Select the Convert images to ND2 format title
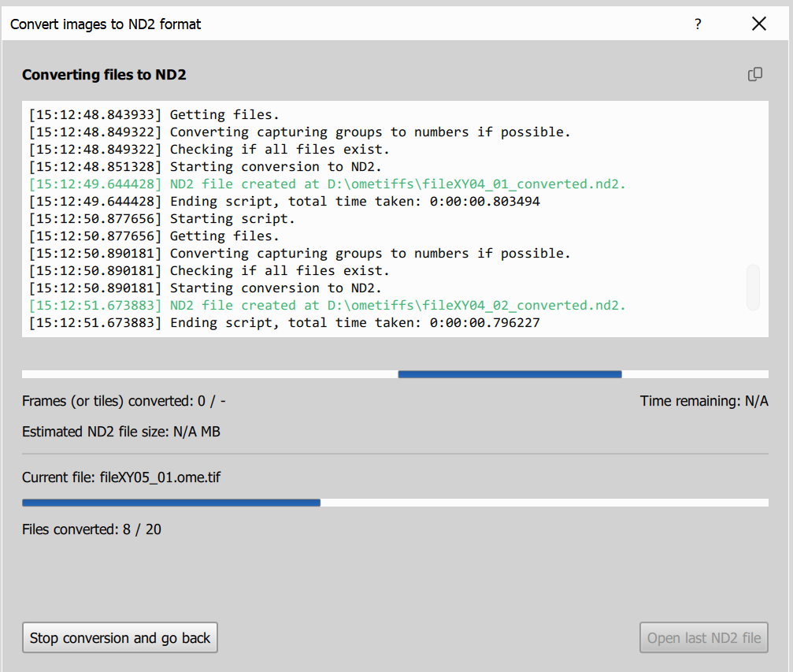 coord(105,24)
